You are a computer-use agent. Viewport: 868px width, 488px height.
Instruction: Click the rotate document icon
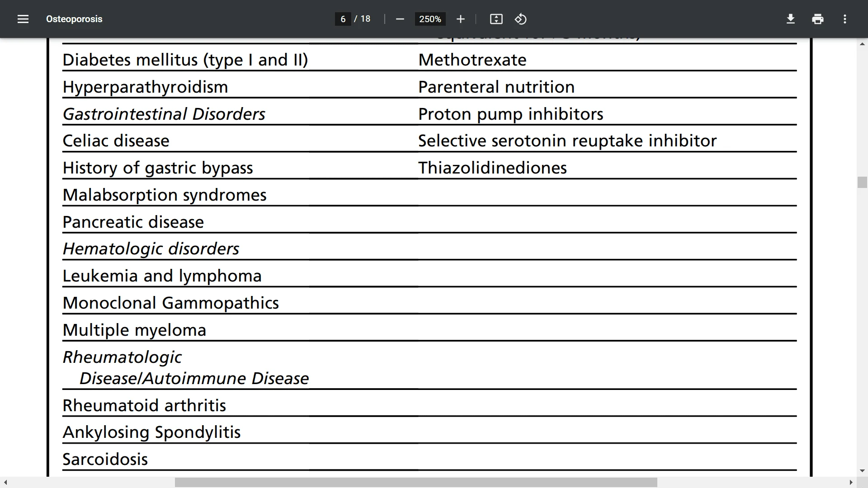(x=520, y=19)
